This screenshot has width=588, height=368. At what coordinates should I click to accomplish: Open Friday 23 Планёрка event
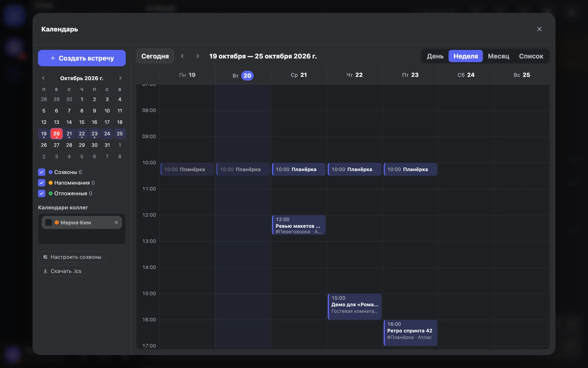[410, 169]
